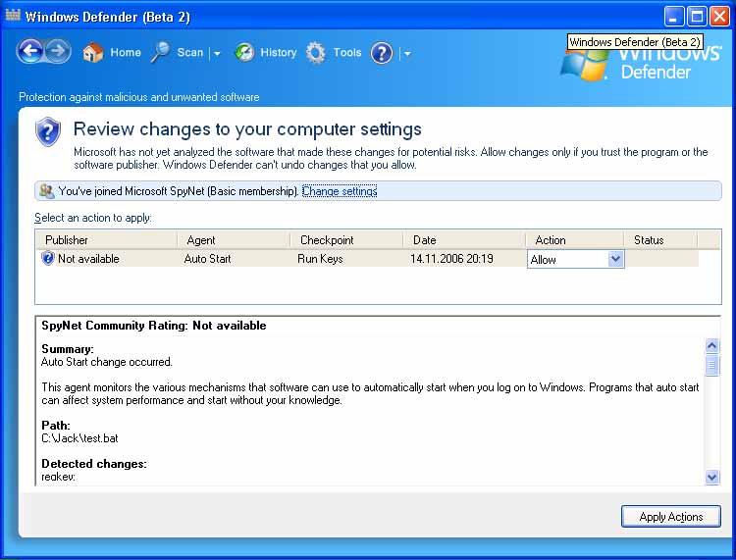Click the details pane scroll down arrow
This screenshot has height=560, width=736.
coord(712,477)
